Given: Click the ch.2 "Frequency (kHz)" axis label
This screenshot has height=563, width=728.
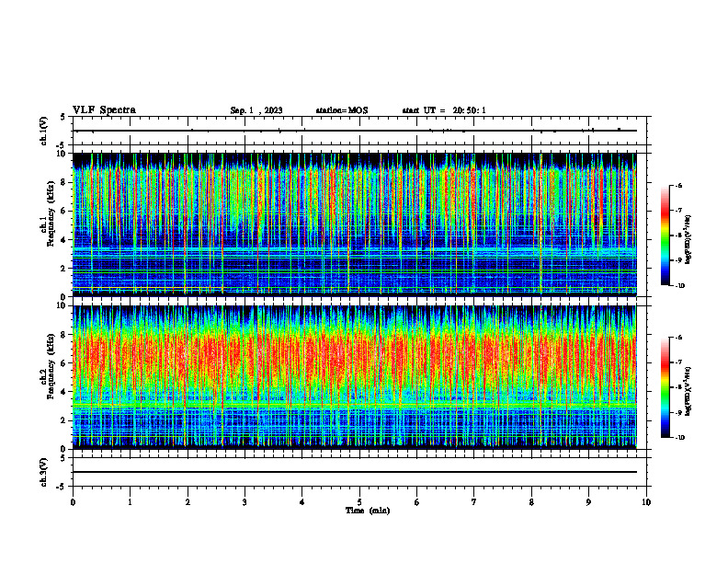Looking at the screenshot, I should [51, 366].
